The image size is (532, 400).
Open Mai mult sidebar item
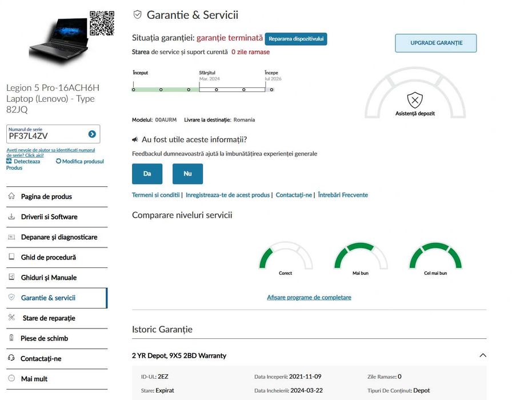[57, 379]
